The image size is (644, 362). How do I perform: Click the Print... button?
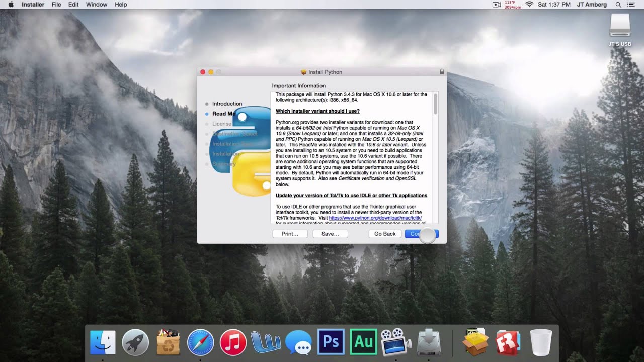coord(290,234)
